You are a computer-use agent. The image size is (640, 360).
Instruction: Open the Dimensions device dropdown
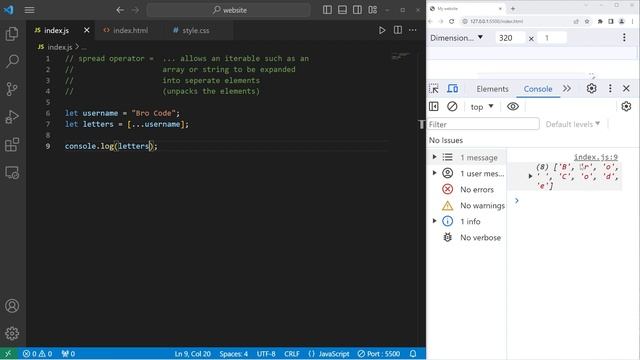pos(456,38)
